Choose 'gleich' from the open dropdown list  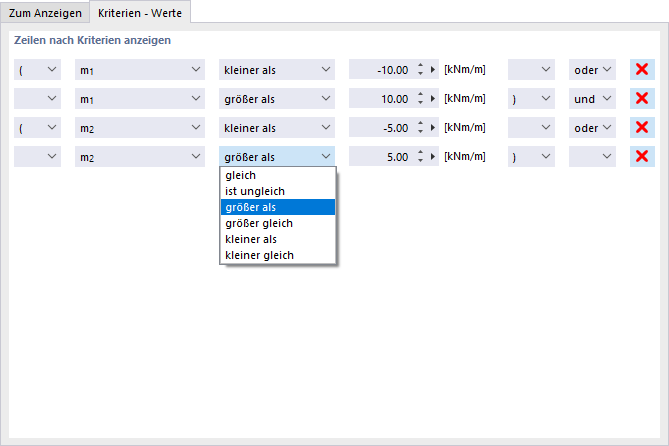point(241,175)
